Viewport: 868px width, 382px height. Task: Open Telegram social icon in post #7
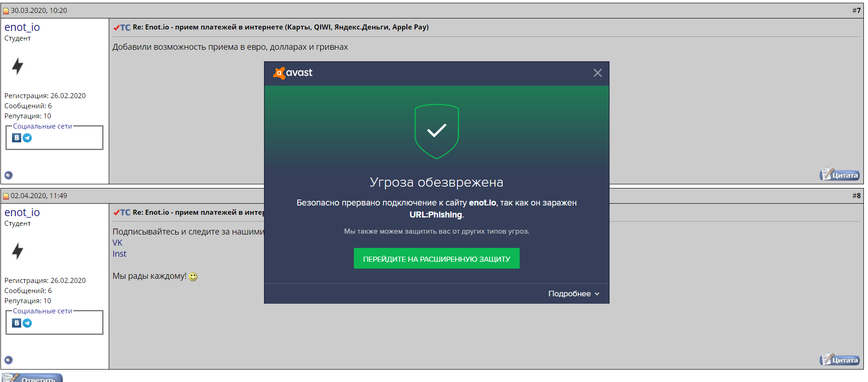(x=28, y=138)
